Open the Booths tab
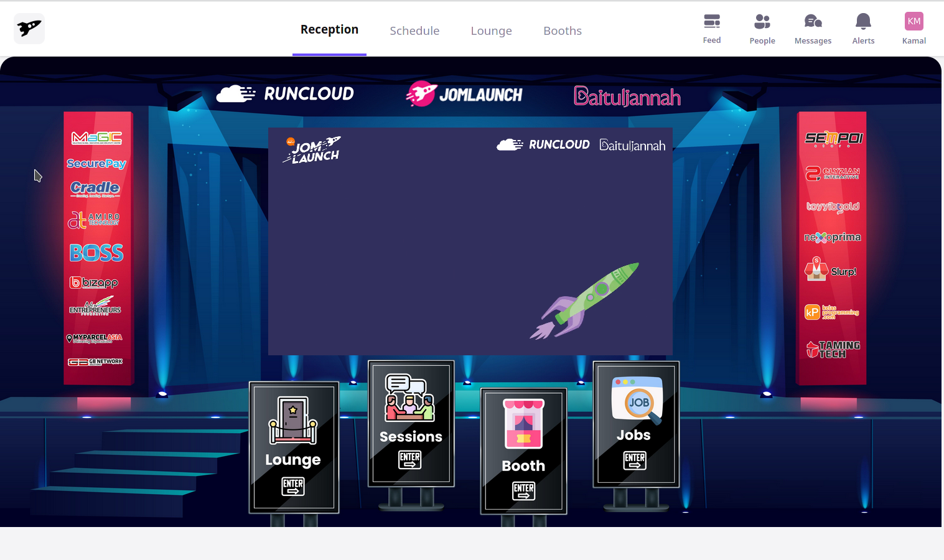Viewport: 944px width, 560px height. [562, 30]
